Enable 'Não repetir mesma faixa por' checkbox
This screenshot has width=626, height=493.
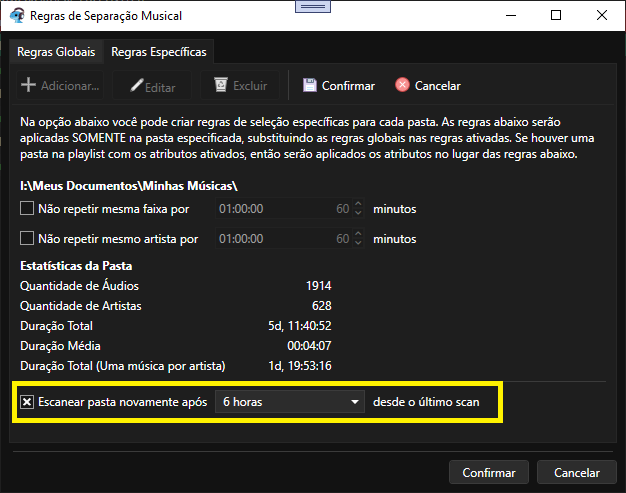[x=27, y=209]
